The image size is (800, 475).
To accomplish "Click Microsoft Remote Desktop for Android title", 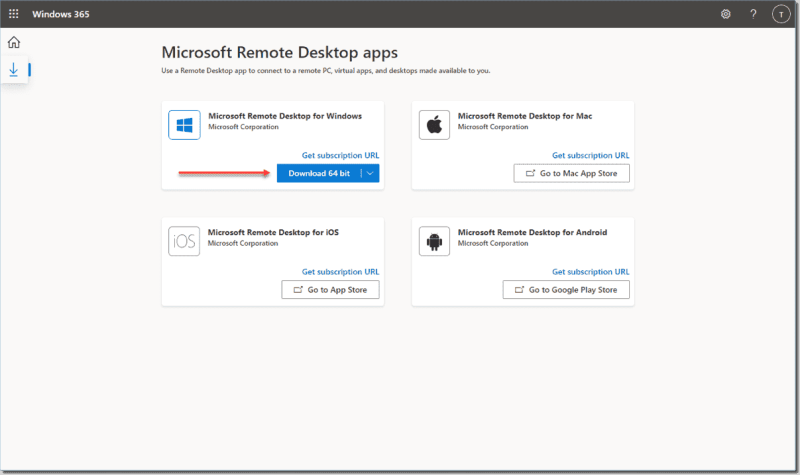I will (532, 233).
